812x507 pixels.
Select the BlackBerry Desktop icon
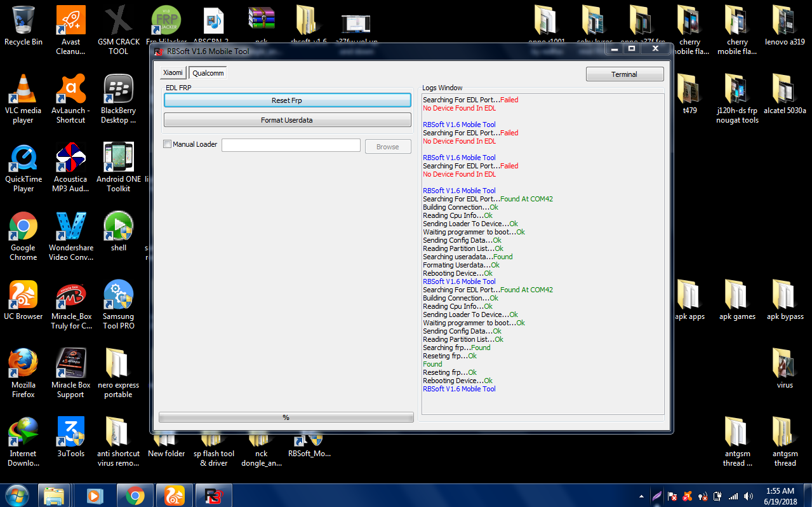coord(119,98)
